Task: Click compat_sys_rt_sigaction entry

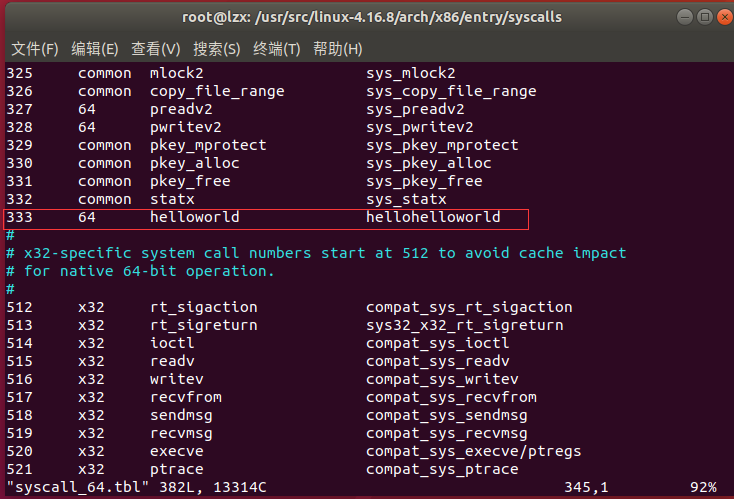Action: [469, 308]
